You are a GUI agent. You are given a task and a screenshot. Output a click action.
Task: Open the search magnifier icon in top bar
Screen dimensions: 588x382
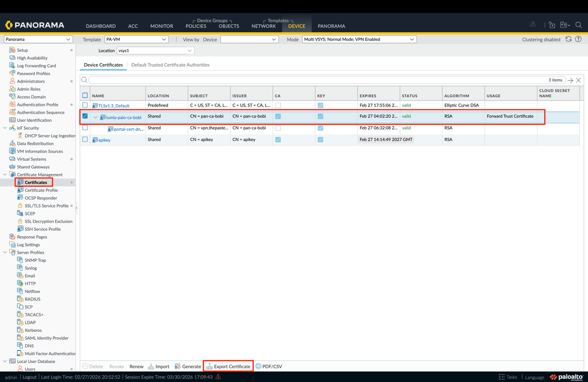click(578, 25)
